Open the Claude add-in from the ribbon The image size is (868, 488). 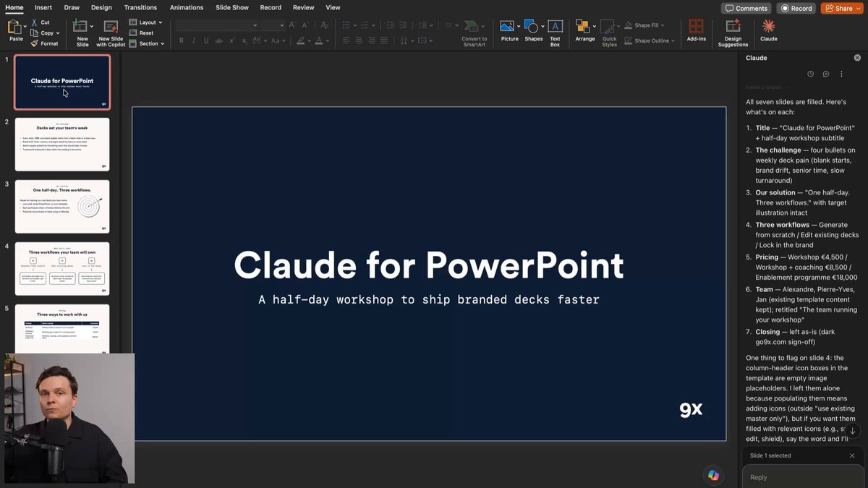coord(768,31)
